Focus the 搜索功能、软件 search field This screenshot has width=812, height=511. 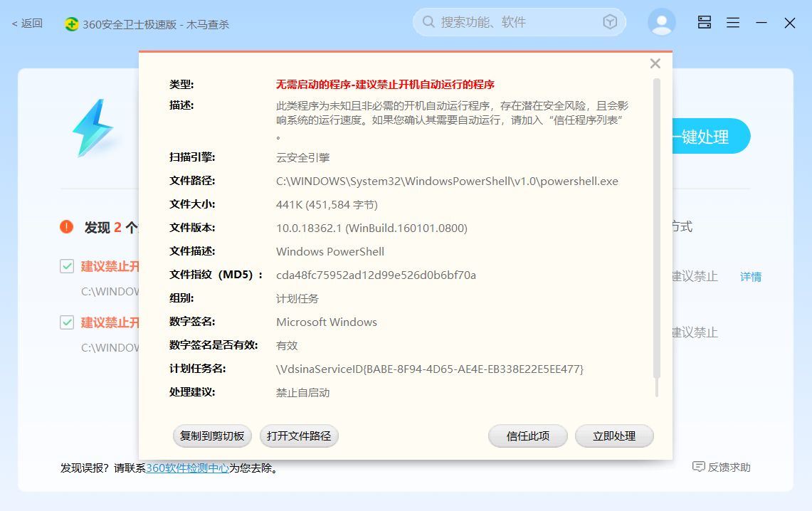519,22
